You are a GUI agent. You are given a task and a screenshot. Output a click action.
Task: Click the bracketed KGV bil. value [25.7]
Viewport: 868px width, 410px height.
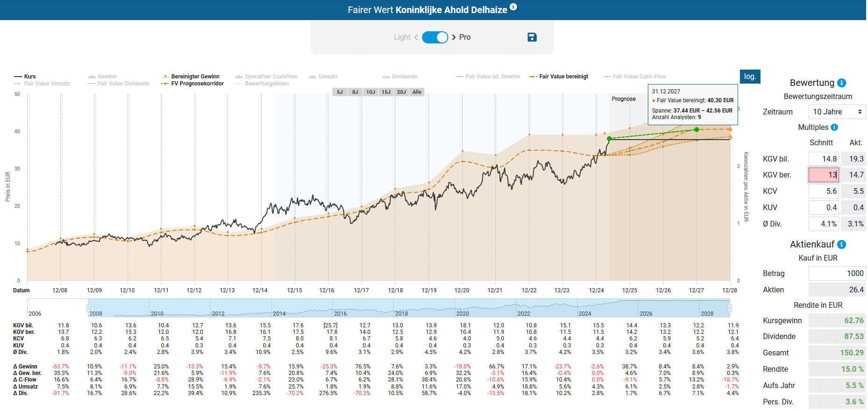tap(330, 325)
